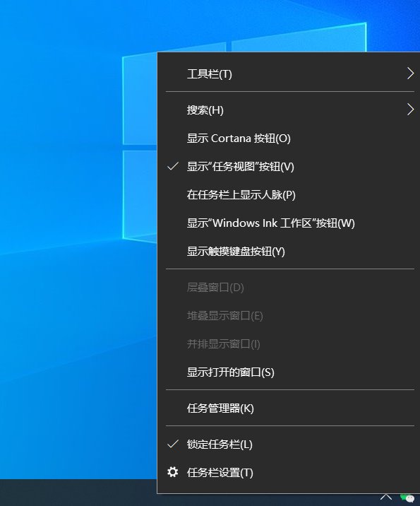Toggle 显示触摸键盘按钮(Y)
420x506 pixels.
(289, 252)
